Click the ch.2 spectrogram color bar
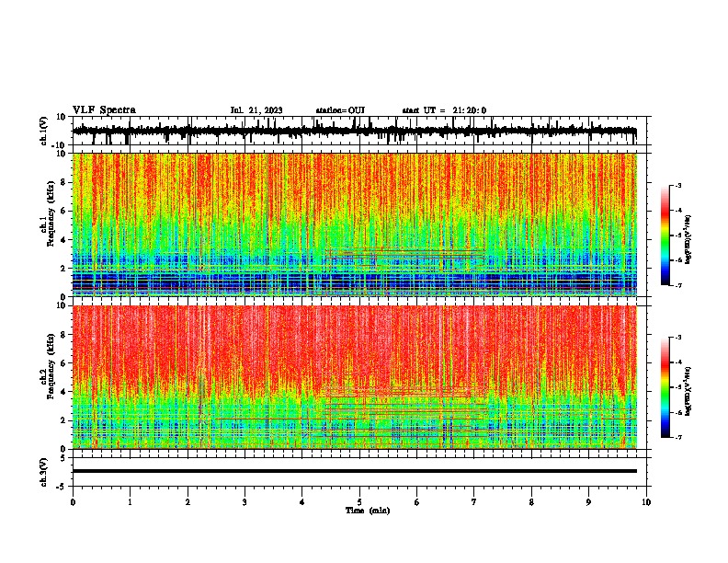The width and height of the screenshot is (728, 563). tap(665, 387)
